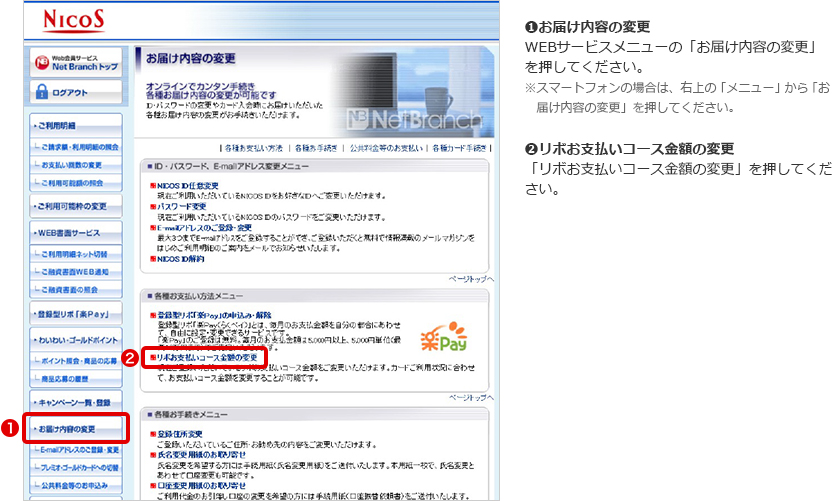The width and height of the screenshot is (835, 501).
Task: Click the NICOS logo at top left
Action: [71, 19]
